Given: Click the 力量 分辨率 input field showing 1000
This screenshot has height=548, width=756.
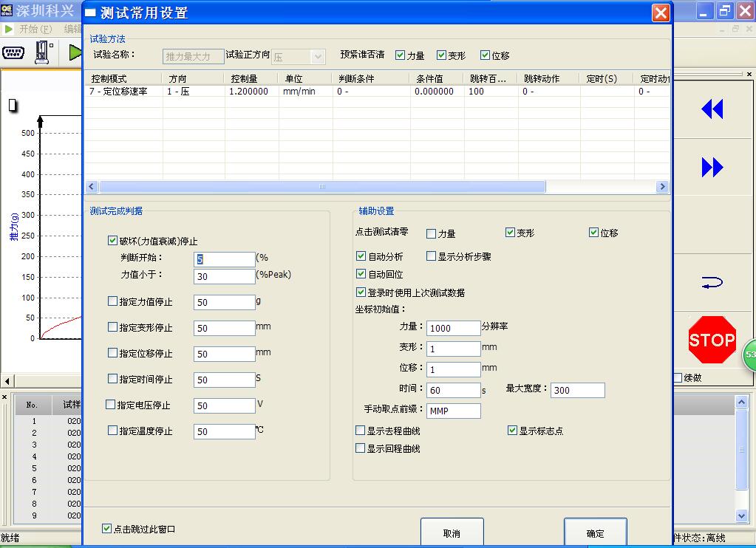Looking at the screenshot, I should pyautogui.click(x=453, y=328).
